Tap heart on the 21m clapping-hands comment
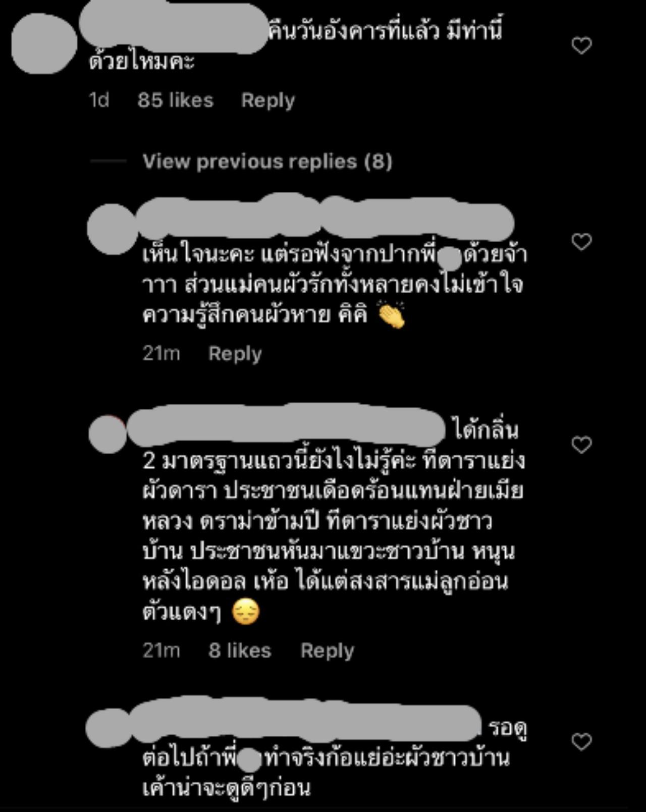 [x=581, y=242]
